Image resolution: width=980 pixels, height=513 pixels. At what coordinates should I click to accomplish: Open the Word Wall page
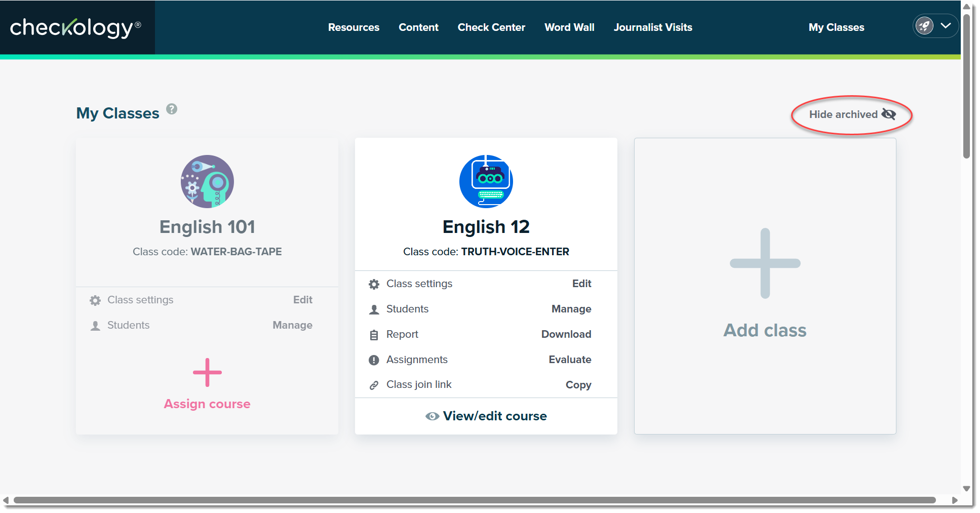click(x=569, y=27)
